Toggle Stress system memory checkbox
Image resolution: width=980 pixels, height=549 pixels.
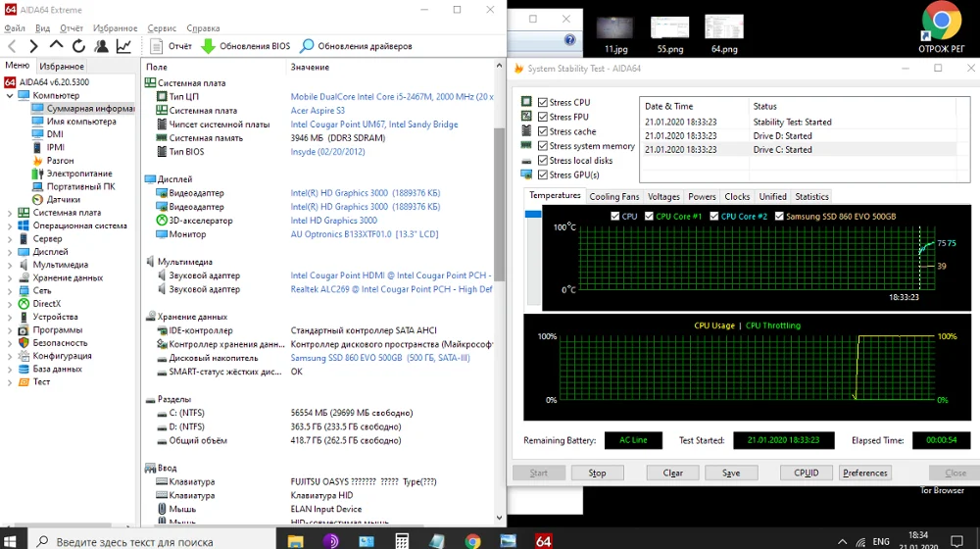(543, 146)
